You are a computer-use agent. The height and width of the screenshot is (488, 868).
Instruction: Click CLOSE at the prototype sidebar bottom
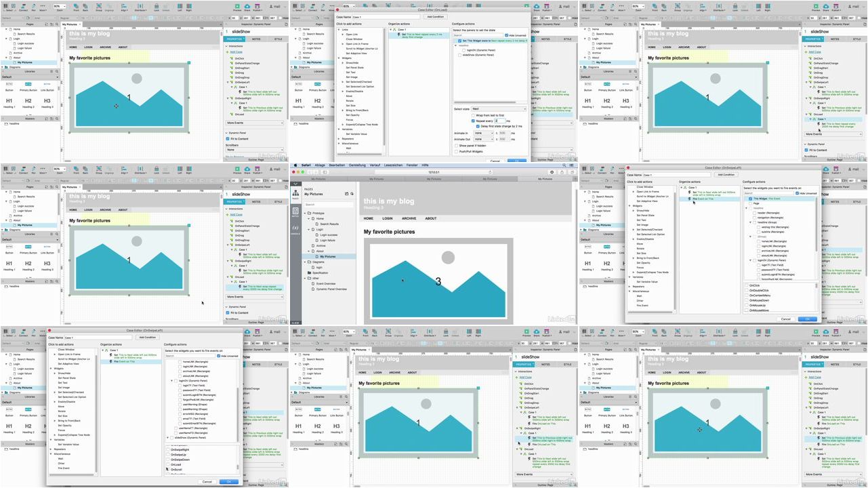tap(295, 323)
